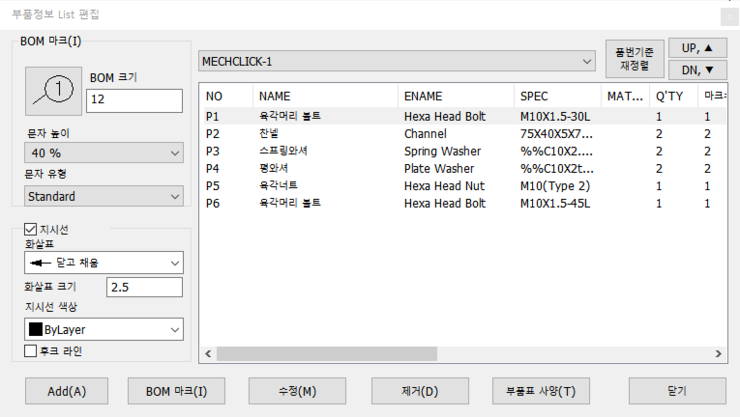Screen dimensions: 740x417
Task: Click the right arrow of horizontal scrollbar
Action: (718, 353)
